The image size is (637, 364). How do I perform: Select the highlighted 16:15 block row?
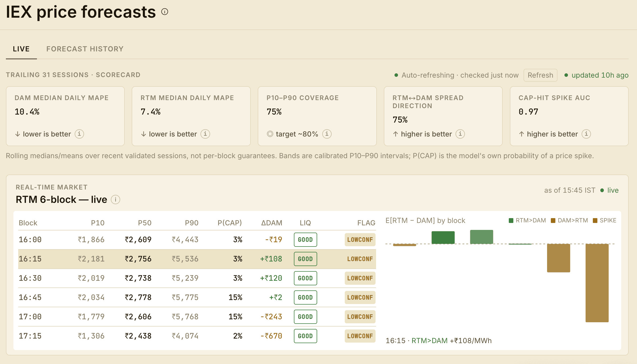point(197,259)
